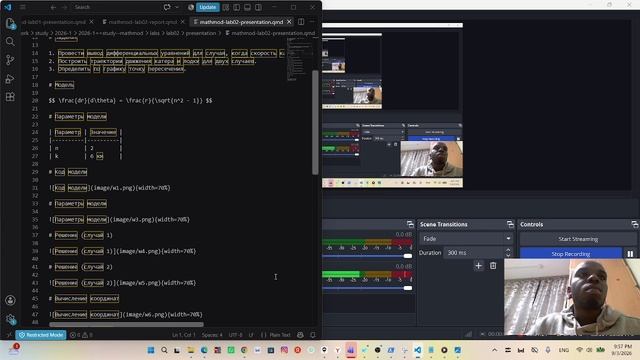Switch to the mathmod-lab02-report.qmd tab
The height and width of the screenshot is (360, 640).
pyautogui.click(x=142, y=22)
